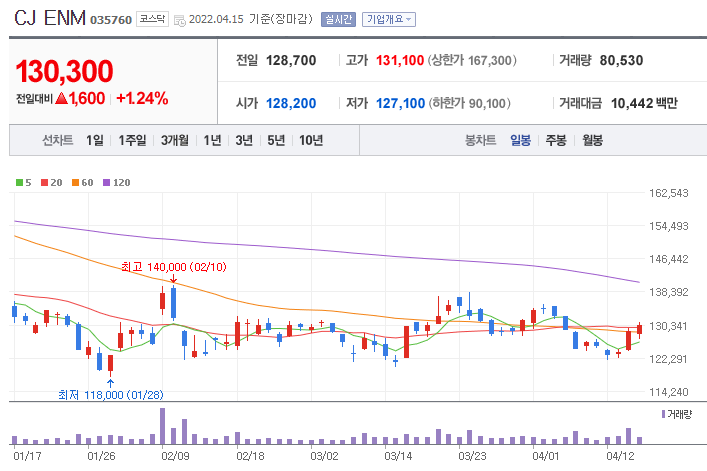Click the 선차트 section label
This screenshot has width=707, height=471.
click(x=58, y=140)
